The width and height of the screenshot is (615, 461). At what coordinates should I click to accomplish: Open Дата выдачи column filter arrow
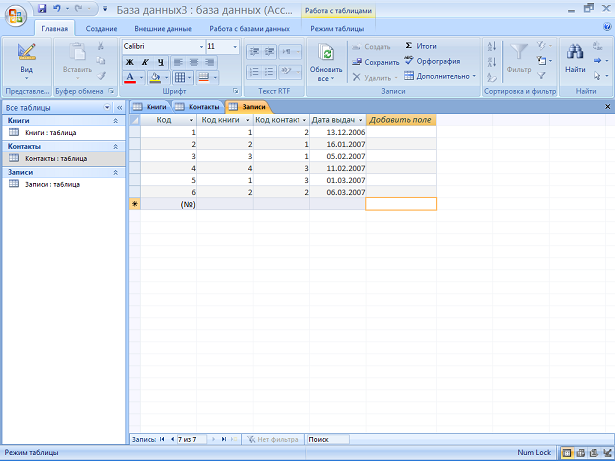click(360, 120)
